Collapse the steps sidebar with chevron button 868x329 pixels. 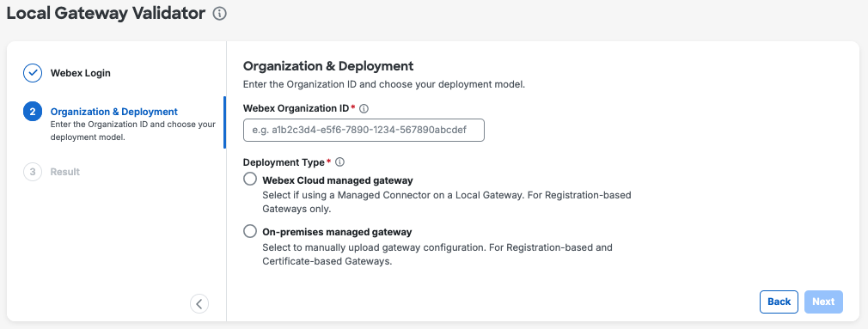pyautogui.click(x=199, y=303)
